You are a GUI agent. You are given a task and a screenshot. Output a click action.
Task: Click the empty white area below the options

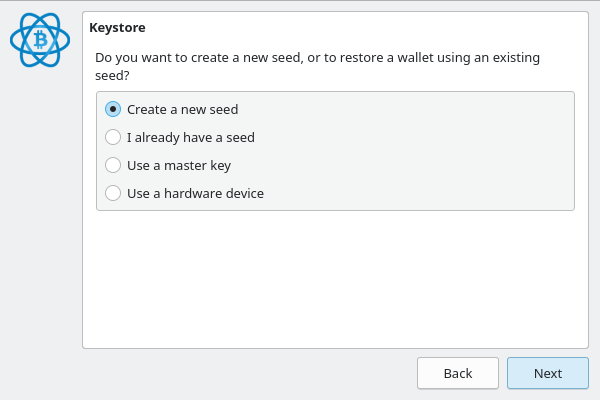point(335,280)
